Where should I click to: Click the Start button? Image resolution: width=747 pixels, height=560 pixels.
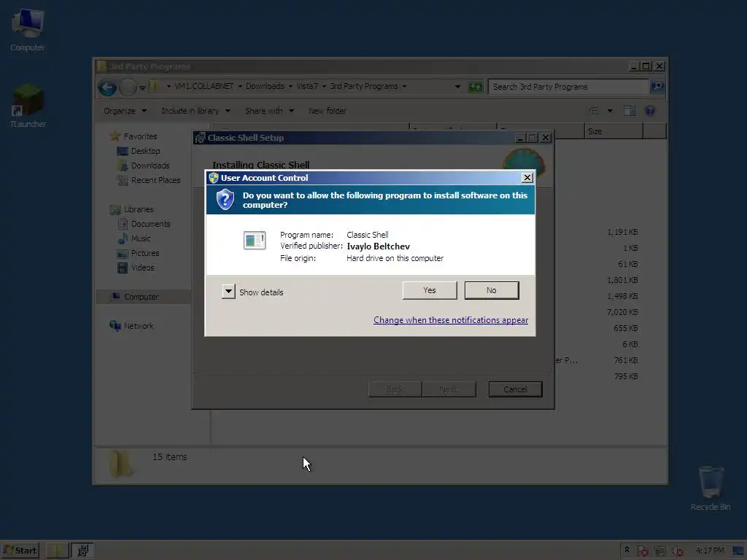20,551
